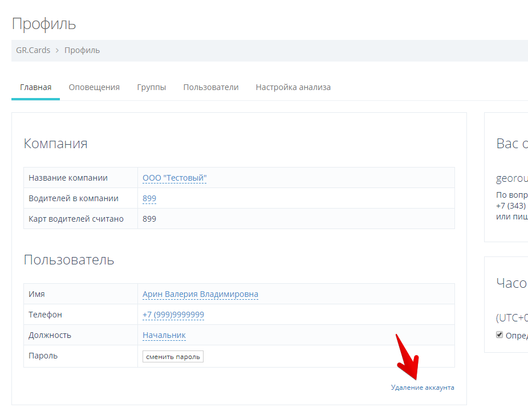Image resolution: width=528 pixels, height=420 pixels.
Task: Select the Главная tab
Action: tap(35, 87)
